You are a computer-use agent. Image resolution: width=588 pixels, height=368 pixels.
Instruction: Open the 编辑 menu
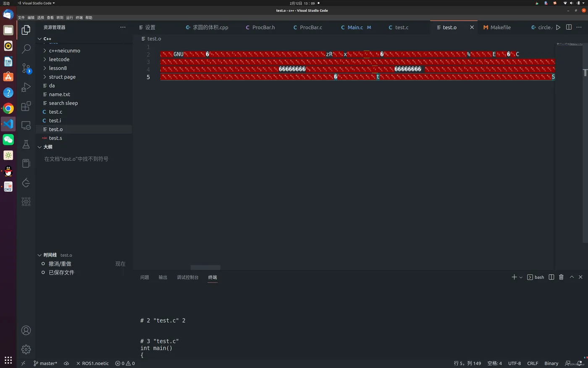point(31,18)
